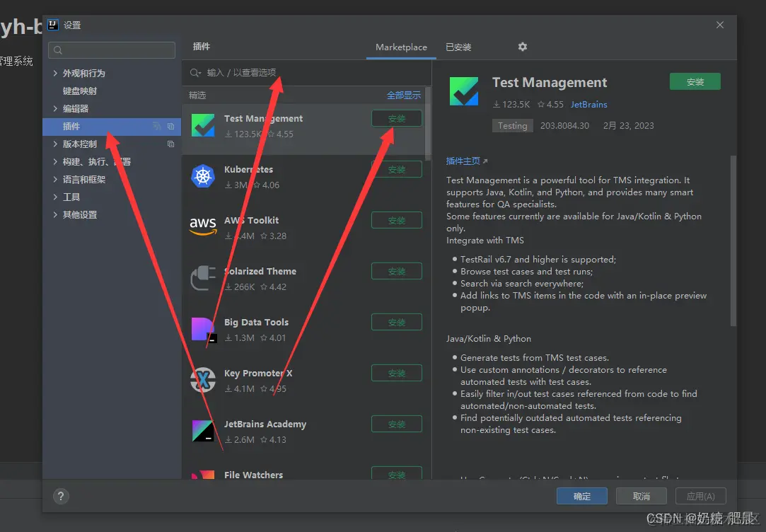The width and height of the screenshot is (766, 532).
Task: Install the Key Promoter X plugin
Action: click(x=397, y=374)
